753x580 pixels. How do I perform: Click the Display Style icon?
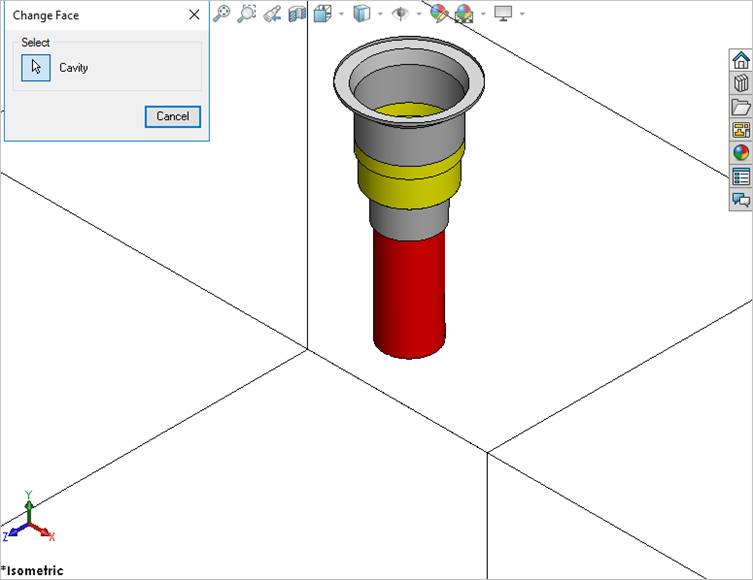tap(362, 13)
